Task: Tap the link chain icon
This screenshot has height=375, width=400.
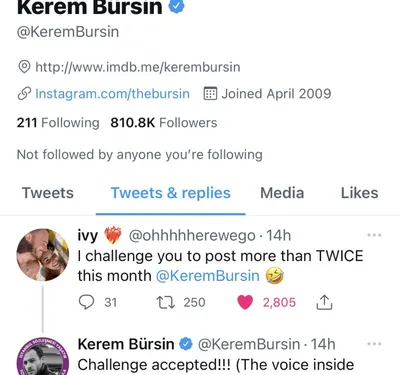Action: (24, 94)
